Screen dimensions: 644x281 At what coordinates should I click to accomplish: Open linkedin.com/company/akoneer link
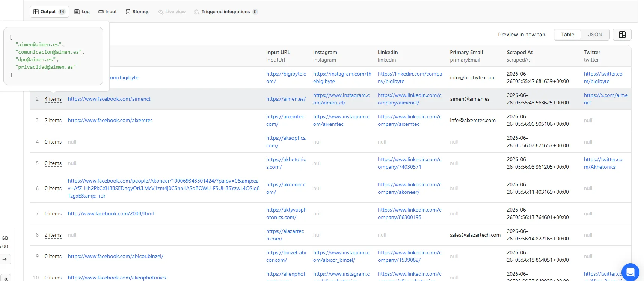point(410,188)
